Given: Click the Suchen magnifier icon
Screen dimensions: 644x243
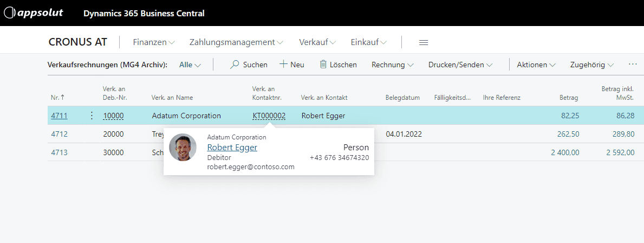Looking at the screenshot, I should coord(235,65).
